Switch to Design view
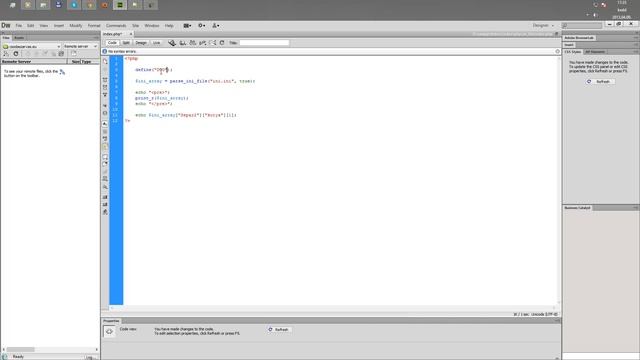The image size is (640, 360). point(141,43)
